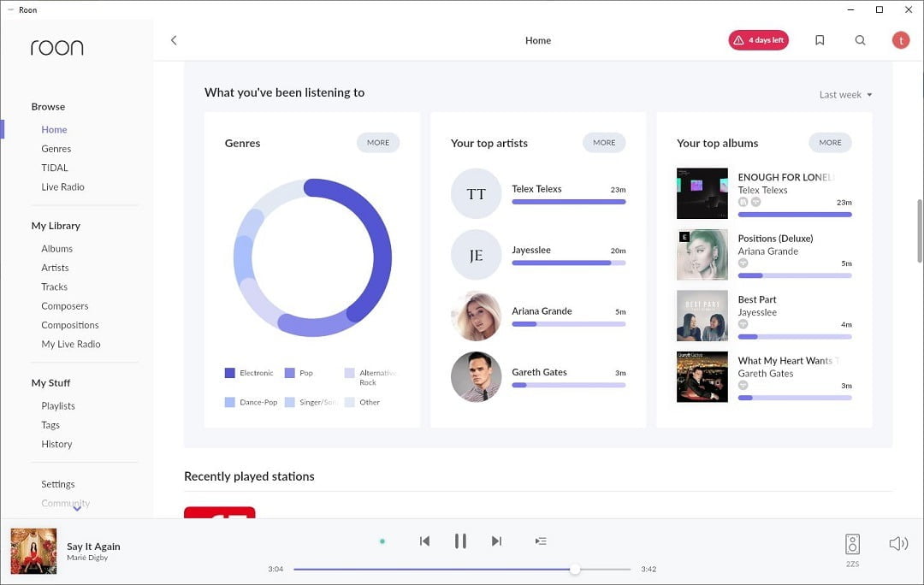Image resolution: width=924 pixels, height=585 pixels.
Task: Open the Telex Telexs artist link
Action: 536,189
